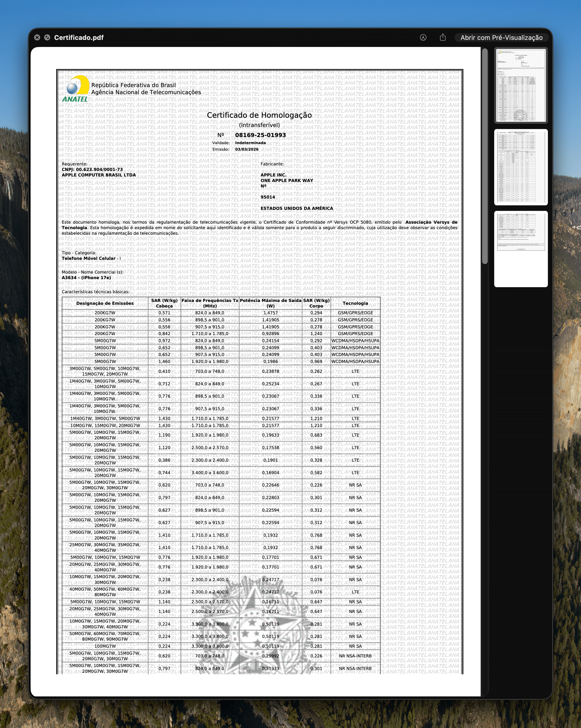Close the Quick Look preview window
This screenshot has height=728, width=581.
(37, 37)
